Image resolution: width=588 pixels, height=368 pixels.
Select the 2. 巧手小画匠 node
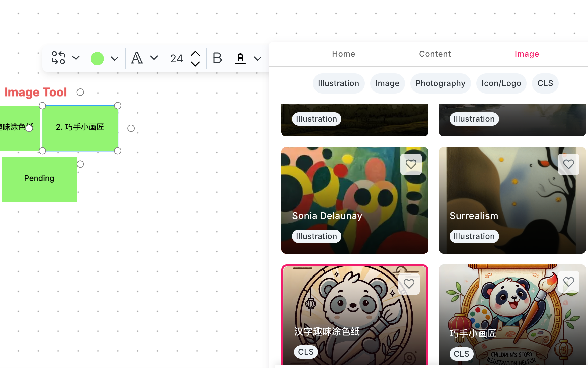pos(80,128)
